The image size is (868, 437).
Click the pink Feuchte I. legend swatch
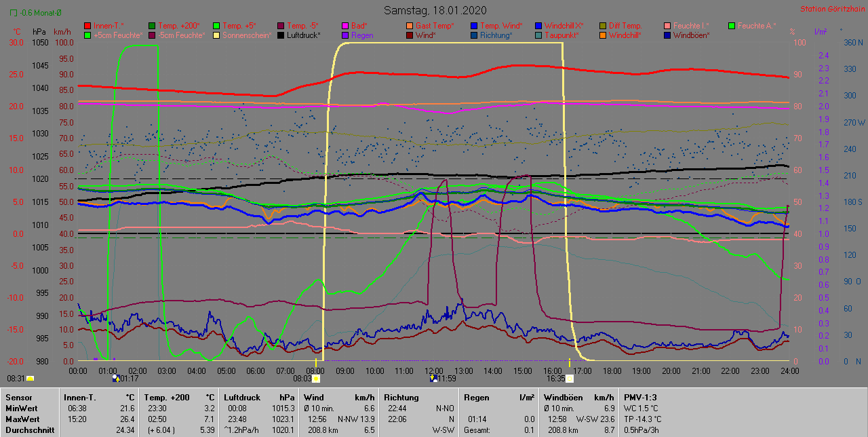[667, 26]
